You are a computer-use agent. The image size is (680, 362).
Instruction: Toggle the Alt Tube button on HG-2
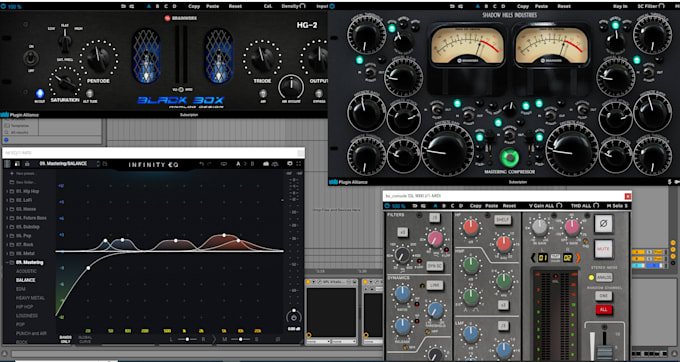coord(89,93)
